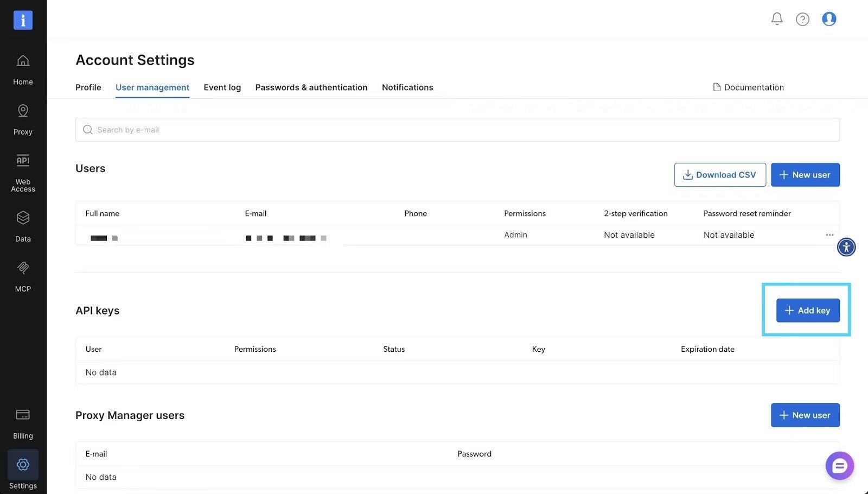This screenshot has height=494, width=868.
Task: Click the Proxy Manager users heading
Action: pyautogui.click(x=130, y=415)
